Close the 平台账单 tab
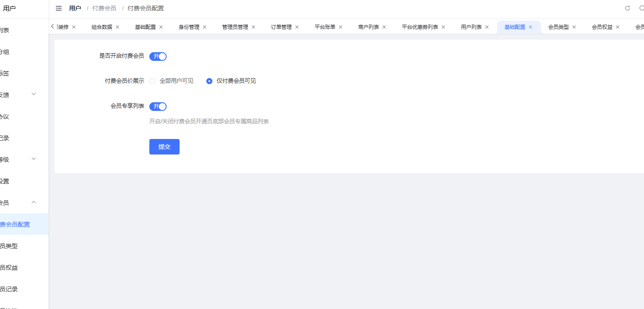 [x=341, y=27]
